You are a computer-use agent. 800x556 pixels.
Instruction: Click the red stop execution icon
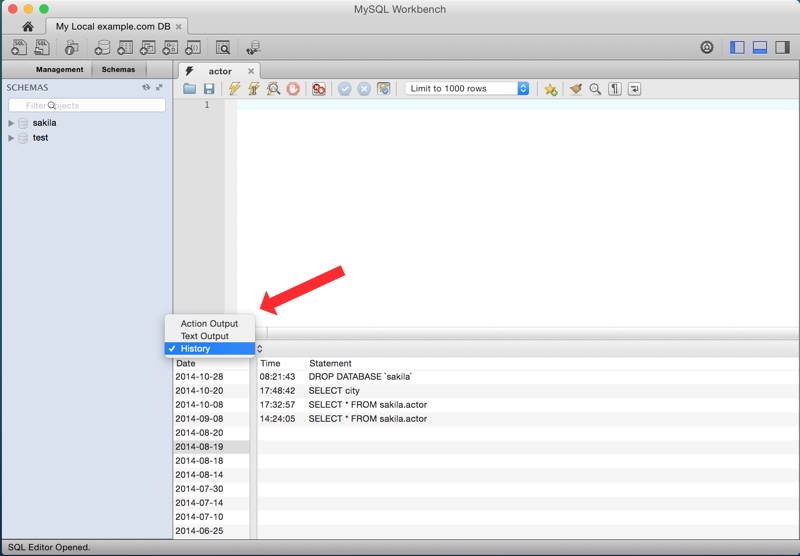[x=293, y=89]
